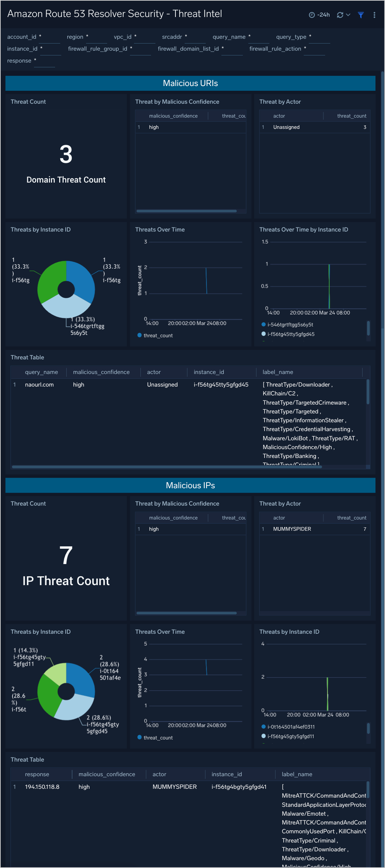Click the account_id filter field
The image size is (385, 868).
click(50, 37)
